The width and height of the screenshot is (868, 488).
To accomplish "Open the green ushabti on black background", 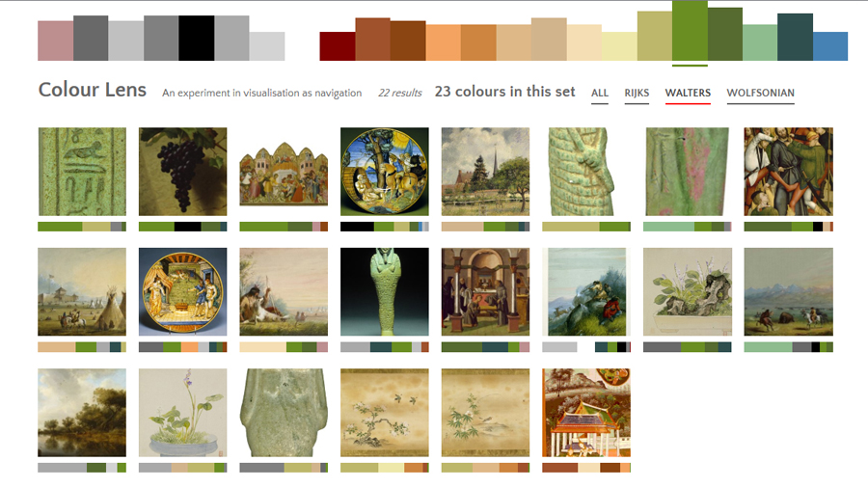I will pos(385,291).
